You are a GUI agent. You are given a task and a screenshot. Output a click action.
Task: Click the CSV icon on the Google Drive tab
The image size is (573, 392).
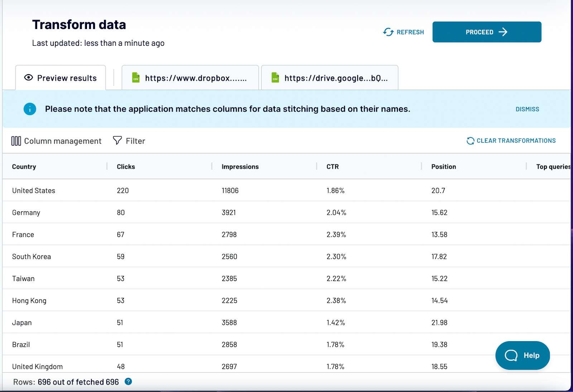(275, 78)
